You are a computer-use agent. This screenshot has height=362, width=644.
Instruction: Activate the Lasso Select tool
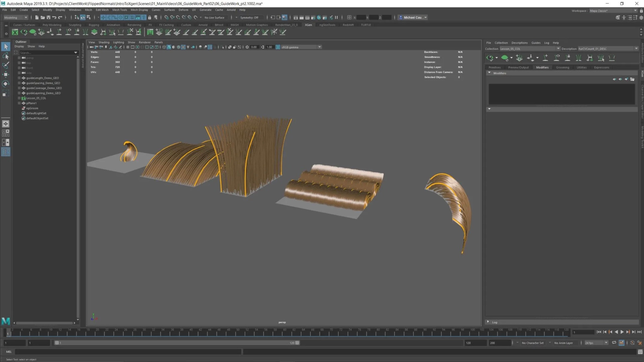coord(6,56)
